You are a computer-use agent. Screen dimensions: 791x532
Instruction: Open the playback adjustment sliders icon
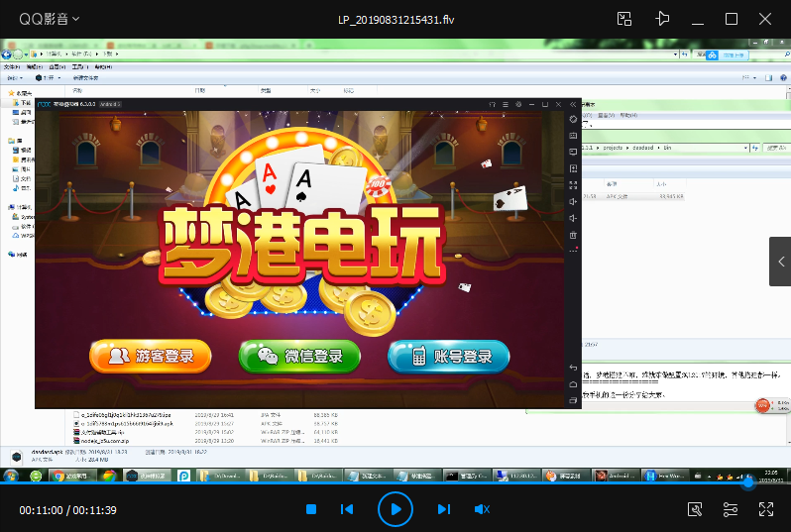731,509
